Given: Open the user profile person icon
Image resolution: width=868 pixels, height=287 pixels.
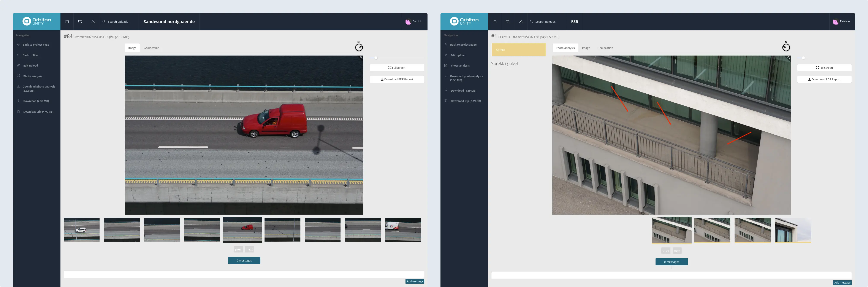Looking at the screenshot, I should tap(93, 21).
